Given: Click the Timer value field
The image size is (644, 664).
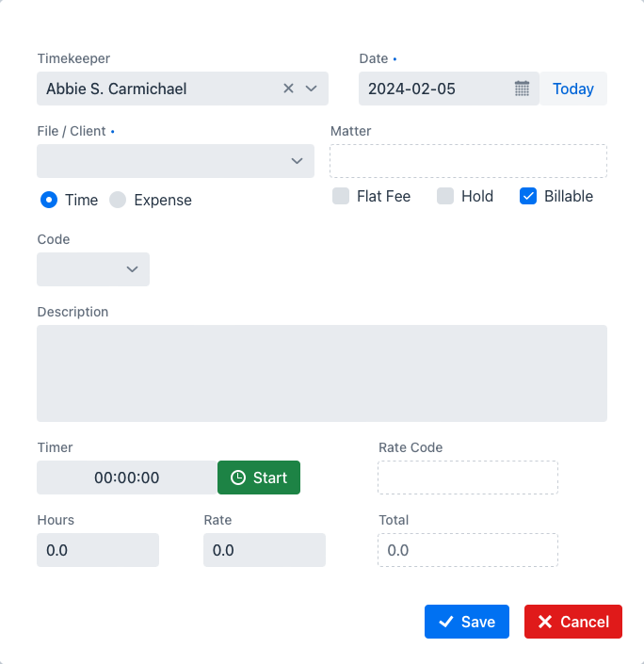Looking at the screenshot, I should [127, 478].
